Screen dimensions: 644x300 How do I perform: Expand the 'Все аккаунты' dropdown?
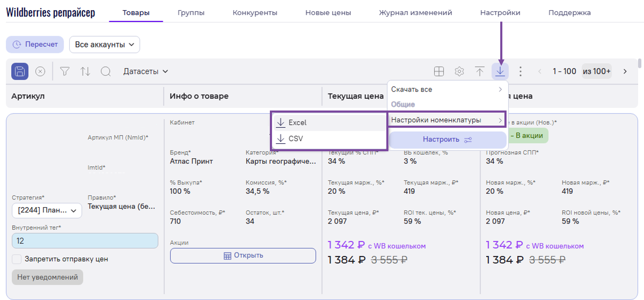(104, 45)
